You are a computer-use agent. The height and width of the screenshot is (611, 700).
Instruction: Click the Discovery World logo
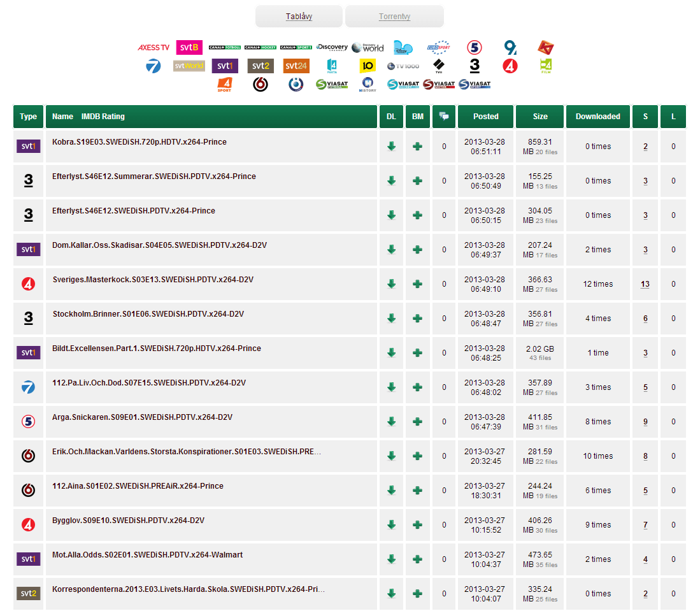tap(368, 47)
